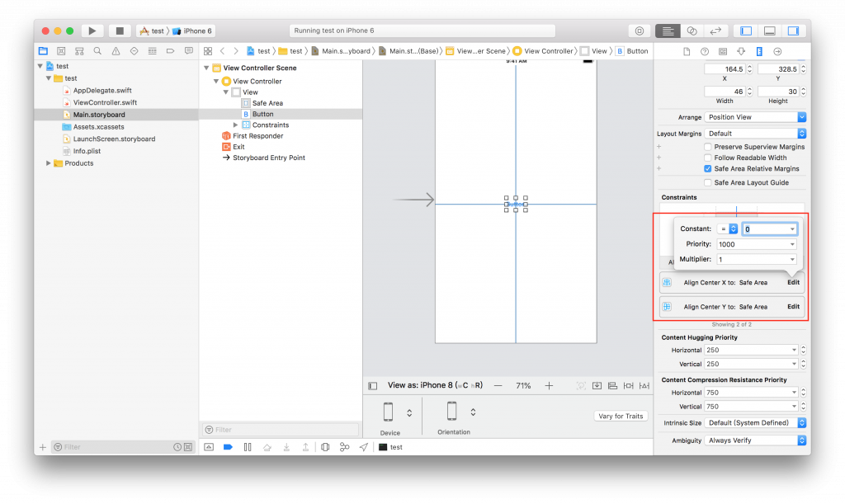Screen dimensions: 845x504
Task: Open the debug navigator
Action: 153,51
